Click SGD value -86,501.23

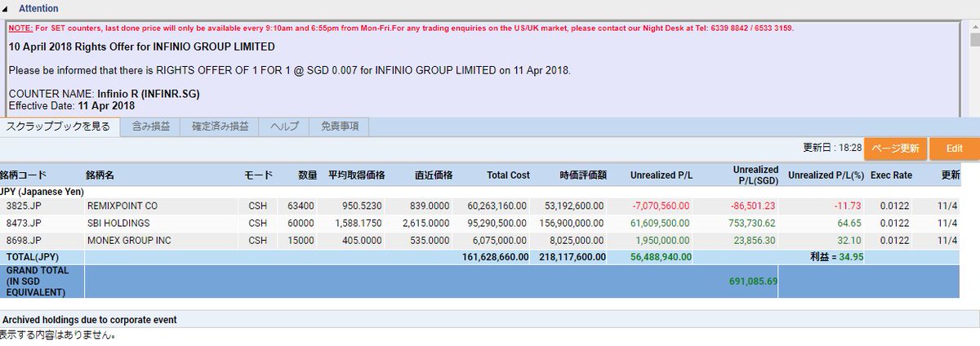click(x=754, y=206)
